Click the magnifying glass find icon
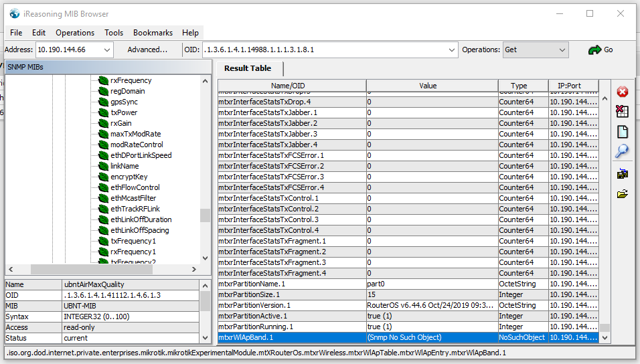This screenshot has height=364, width=640. pyautogui.click(x=622, y=151)
